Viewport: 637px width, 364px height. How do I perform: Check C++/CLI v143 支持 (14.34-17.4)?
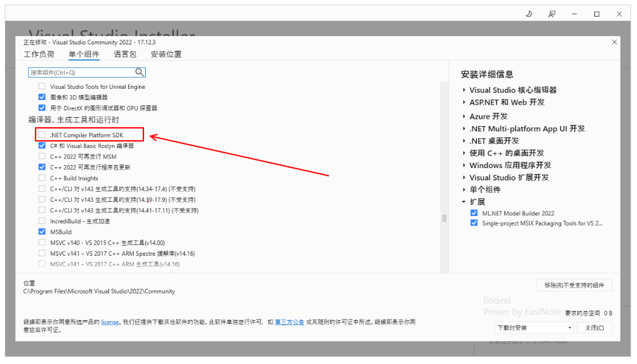42,188
